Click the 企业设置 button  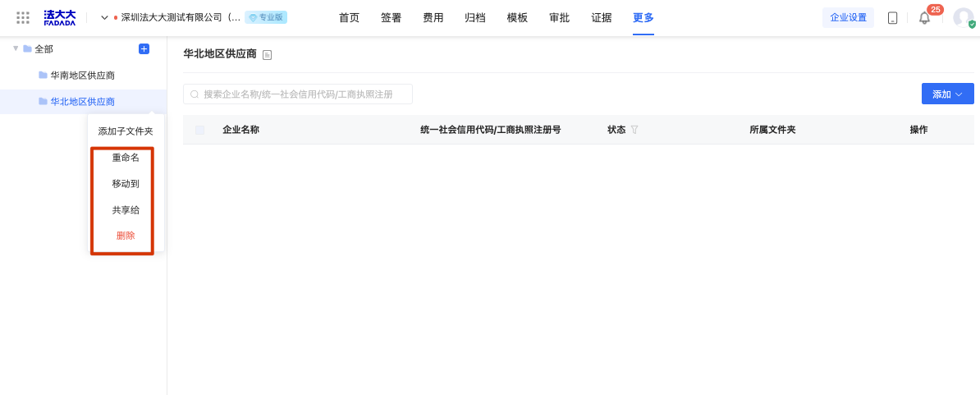click(848, 17)
